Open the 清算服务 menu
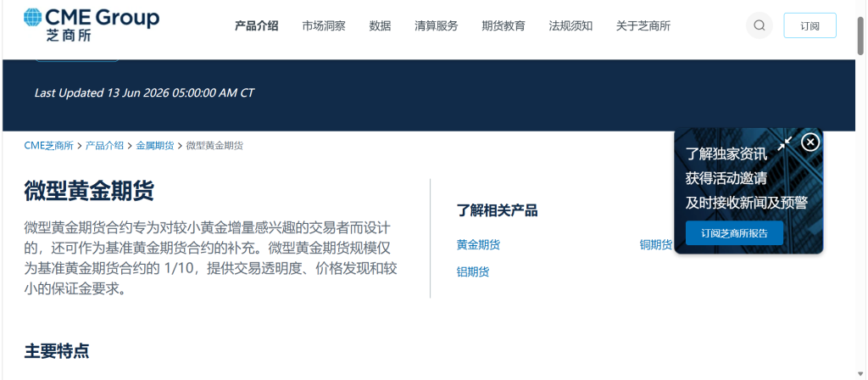The height and width of the screenshot is (380, 868). coord(437,25)
